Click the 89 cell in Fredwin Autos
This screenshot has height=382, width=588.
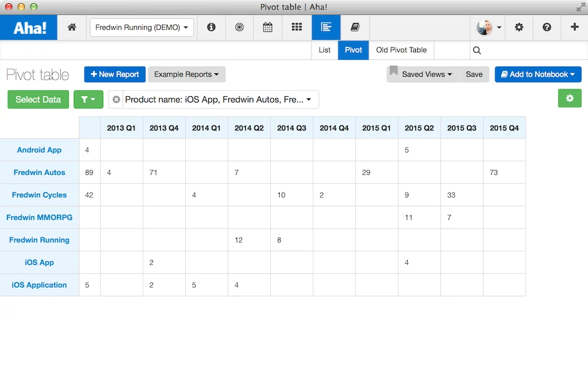[x=89, y=173]
